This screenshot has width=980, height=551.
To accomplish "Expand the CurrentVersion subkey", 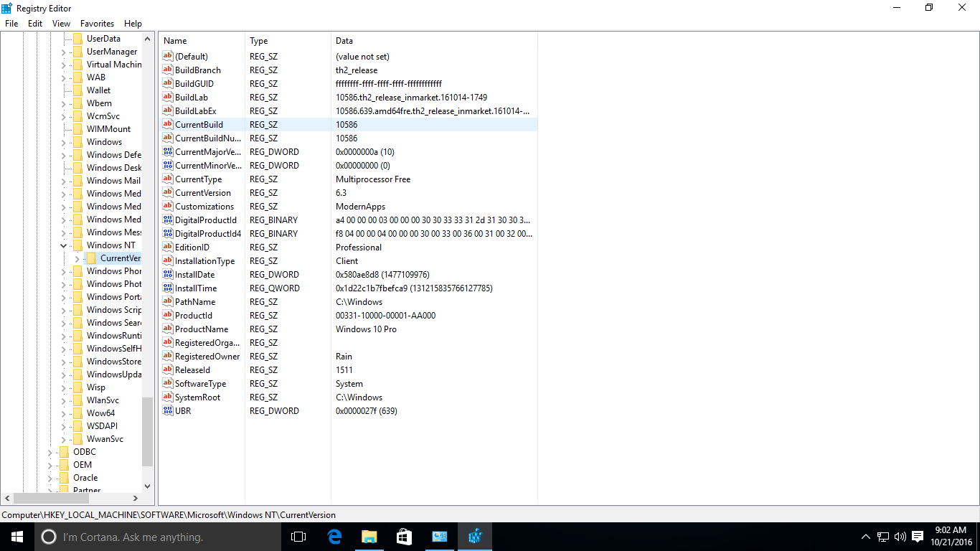I will tap(77, 258).
